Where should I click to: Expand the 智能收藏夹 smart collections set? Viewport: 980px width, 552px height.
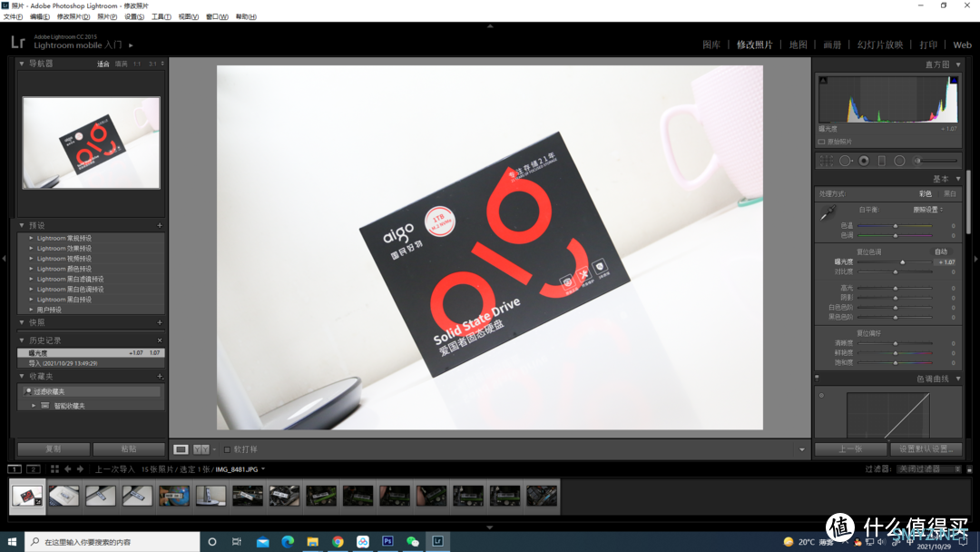pyautogui.click(x=34, y=406)
